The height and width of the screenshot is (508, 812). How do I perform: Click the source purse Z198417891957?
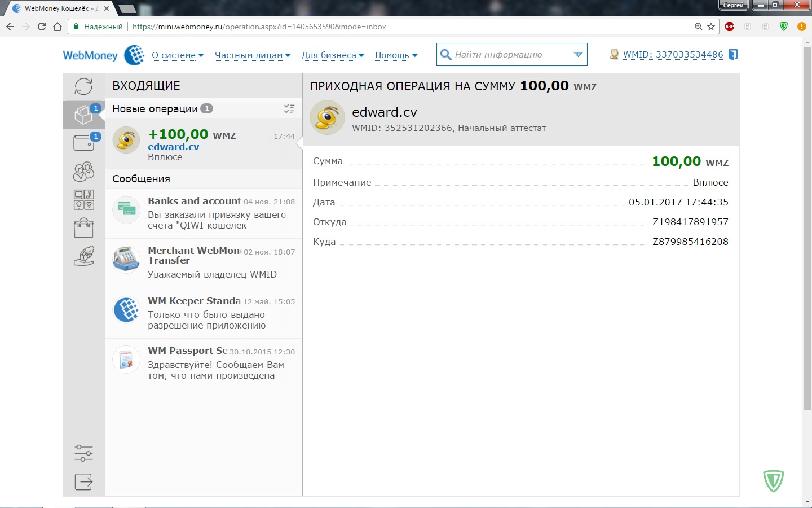[x=690, y=222]
